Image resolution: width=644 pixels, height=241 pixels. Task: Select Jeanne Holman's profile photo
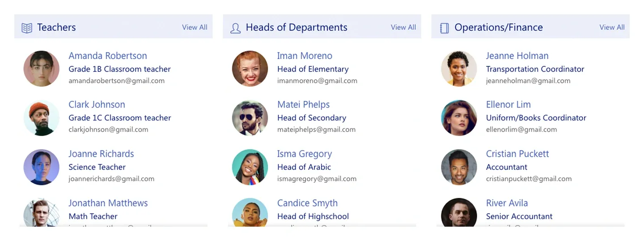pyautogui.click(x=459, y=69)
